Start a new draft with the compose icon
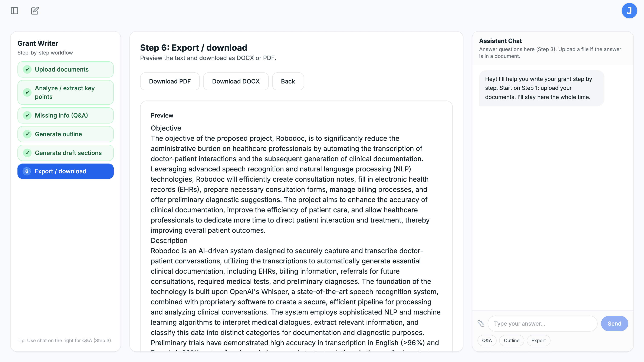The width and height of the screenshot is (644, 362). [34, 11]
